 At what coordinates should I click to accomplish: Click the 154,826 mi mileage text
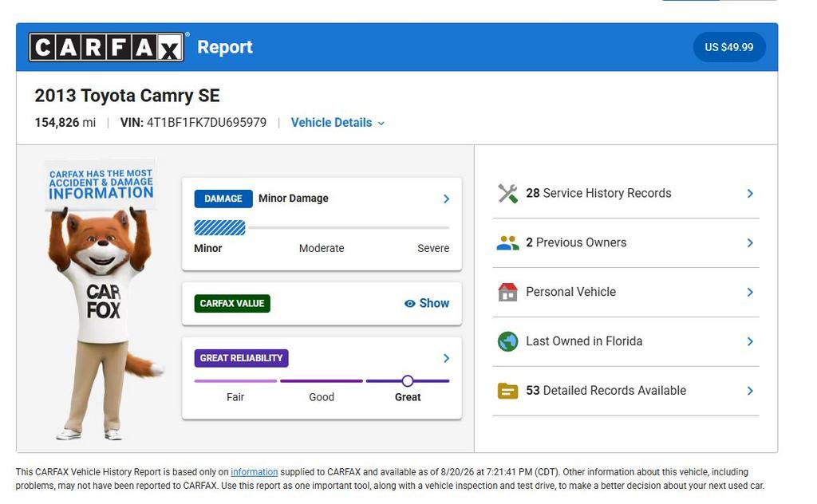pyautogui.click(x=65, y=123)
